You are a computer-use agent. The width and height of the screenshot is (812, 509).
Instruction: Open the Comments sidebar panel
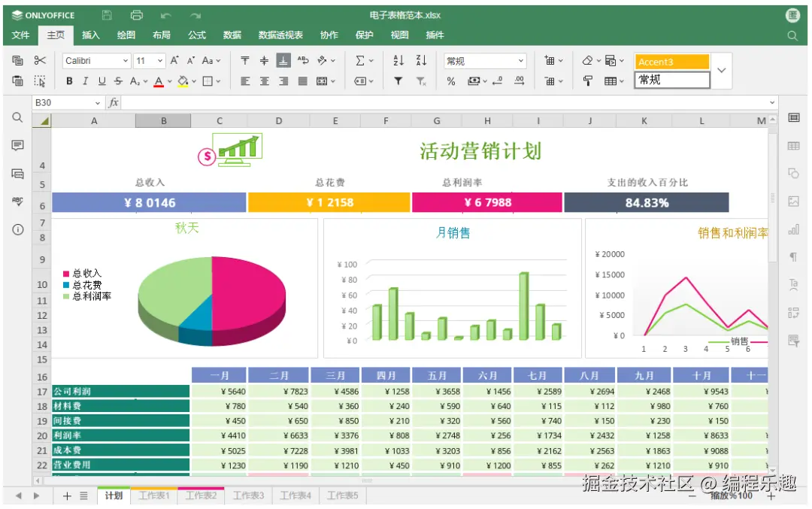(x=17, y=146)
